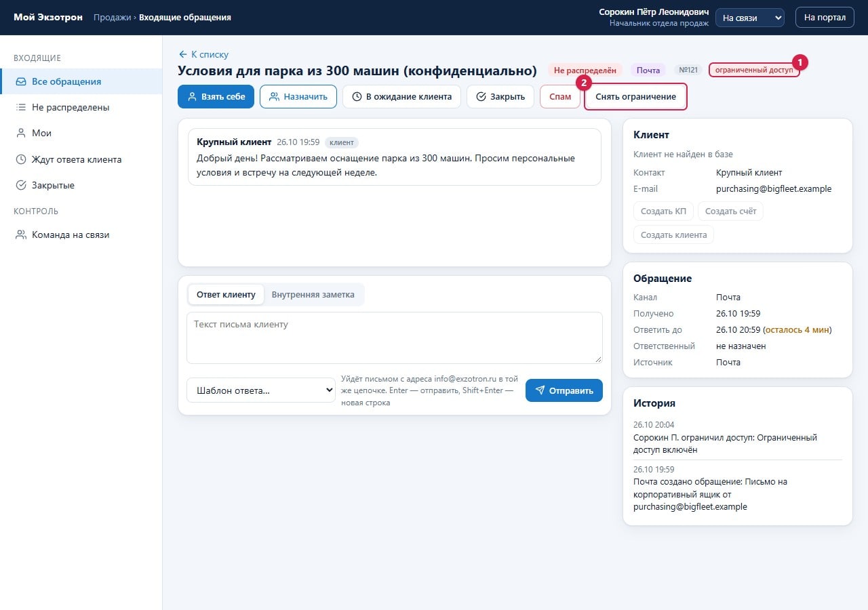Click the checkmark icon beside Закрытые
Screen dimensions: 868x610
click(21, 185)
